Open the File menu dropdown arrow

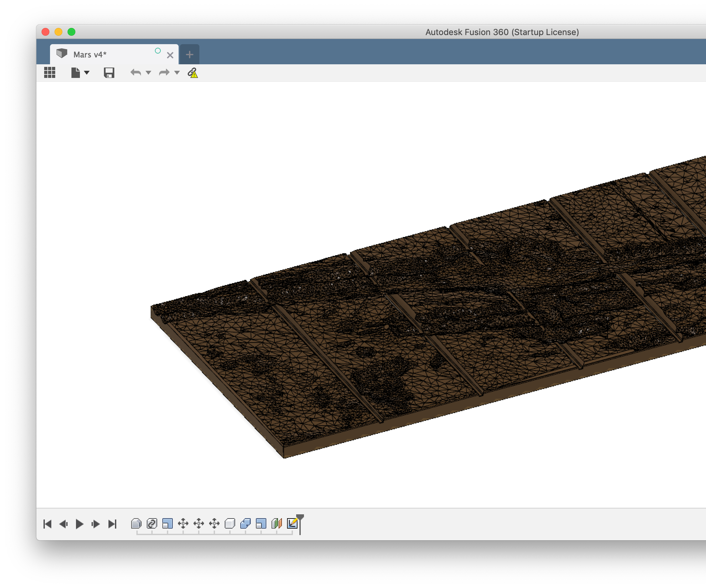(x=87, y=73)
